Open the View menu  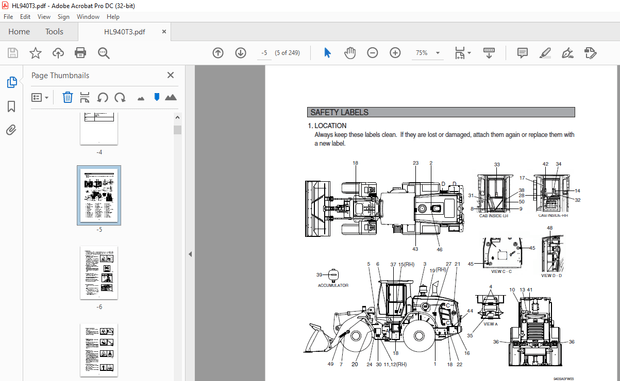click(x=44, y=17)
